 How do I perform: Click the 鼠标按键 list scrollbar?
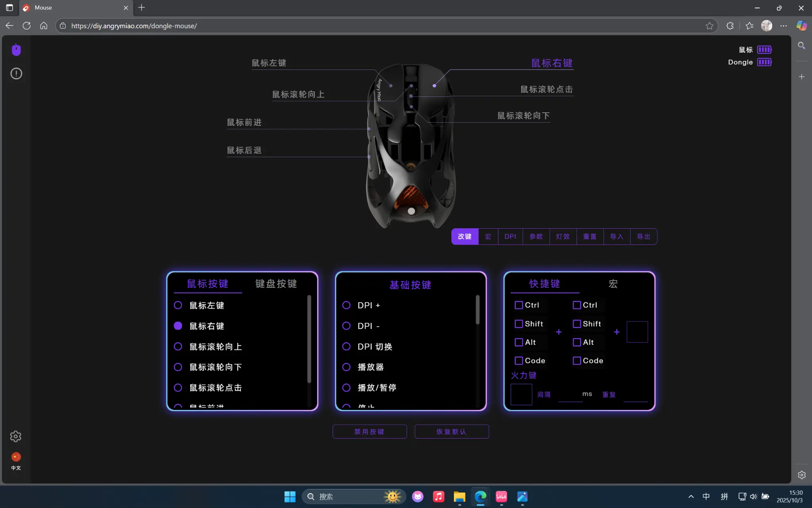tap(309, 339)
